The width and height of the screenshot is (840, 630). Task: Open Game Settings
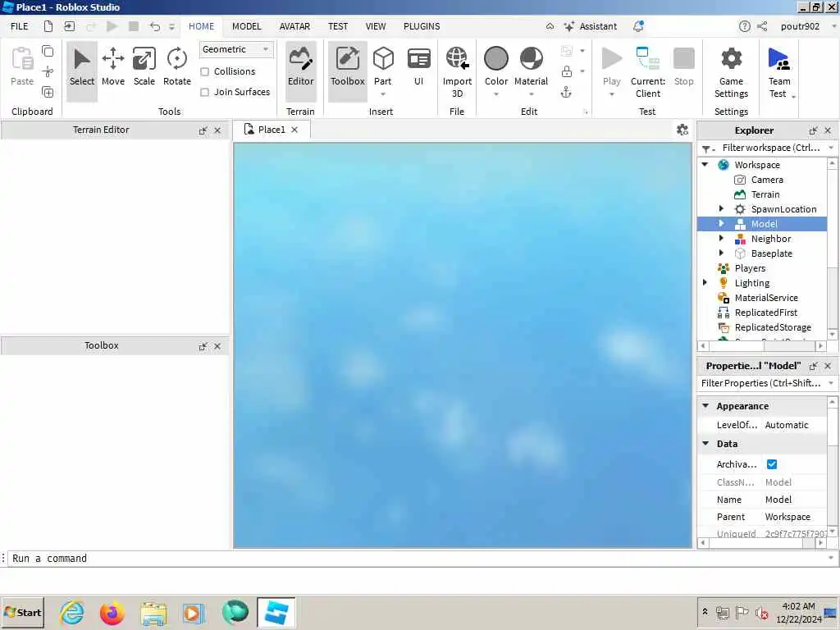click(x=731, y=72)
